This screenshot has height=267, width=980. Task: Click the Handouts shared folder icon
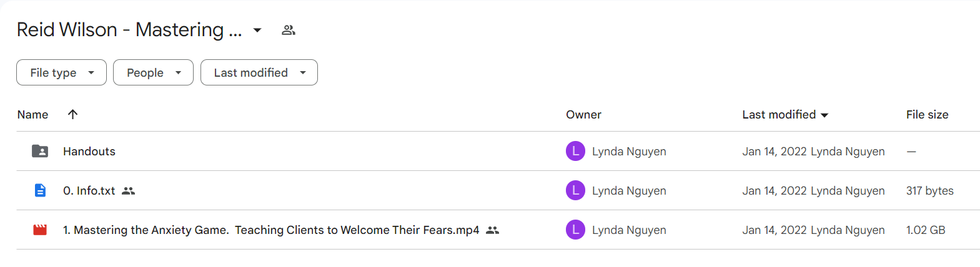coord(40,151)
